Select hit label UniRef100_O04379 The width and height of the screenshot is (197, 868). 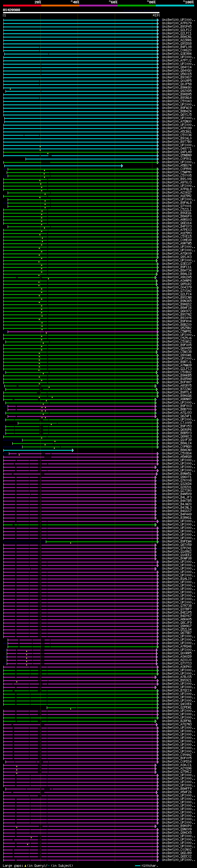pyautogui.click(x=177, y=287)
